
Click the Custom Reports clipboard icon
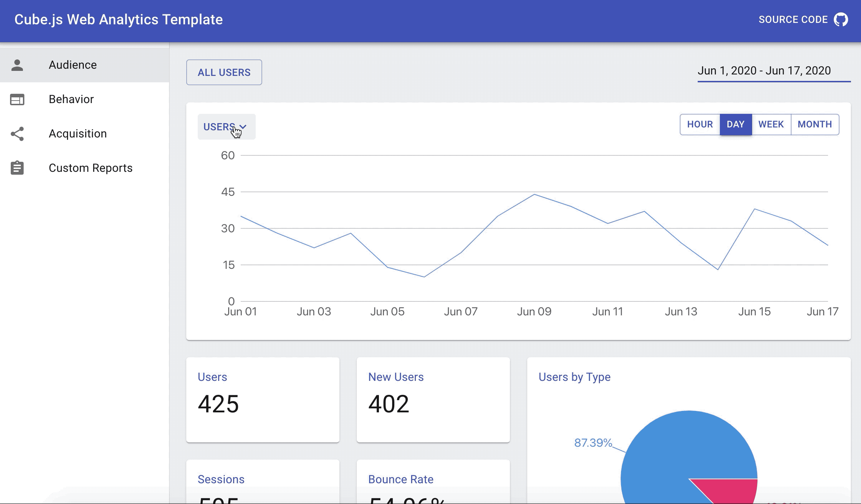click(17, 168)
